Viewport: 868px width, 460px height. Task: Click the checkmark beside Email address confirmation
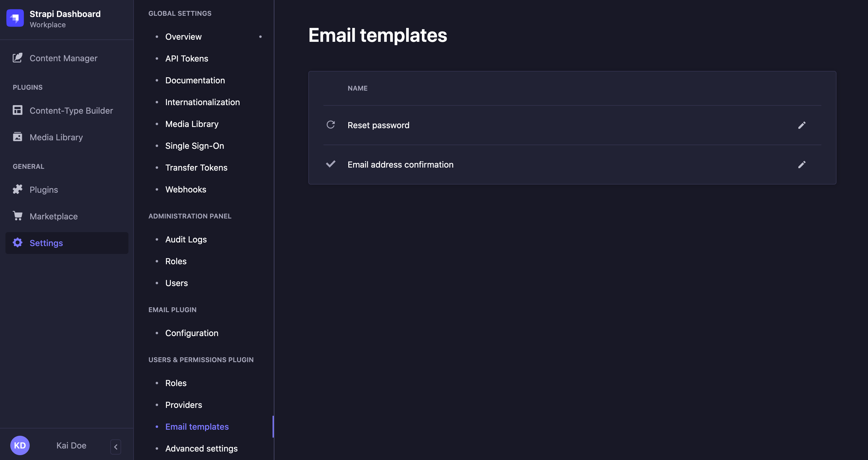(330, 164)
